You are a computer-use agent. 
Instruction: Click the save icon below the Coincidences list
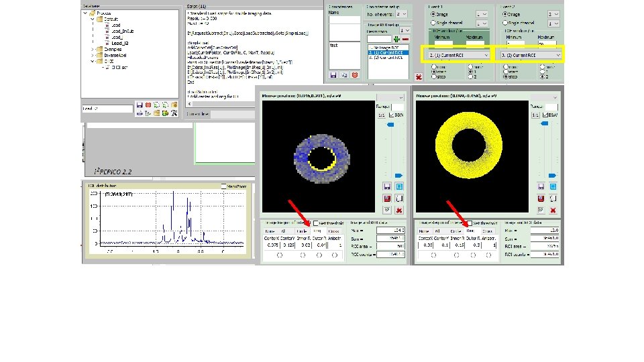click(333, 75)
